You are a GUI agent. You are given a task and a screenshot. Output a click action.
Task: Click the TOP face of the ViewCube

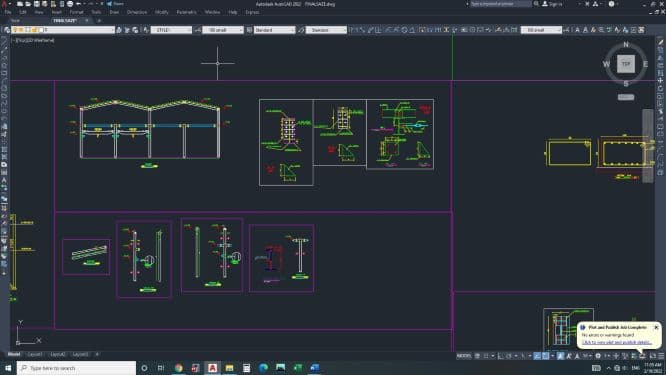(x=626, y=64)
